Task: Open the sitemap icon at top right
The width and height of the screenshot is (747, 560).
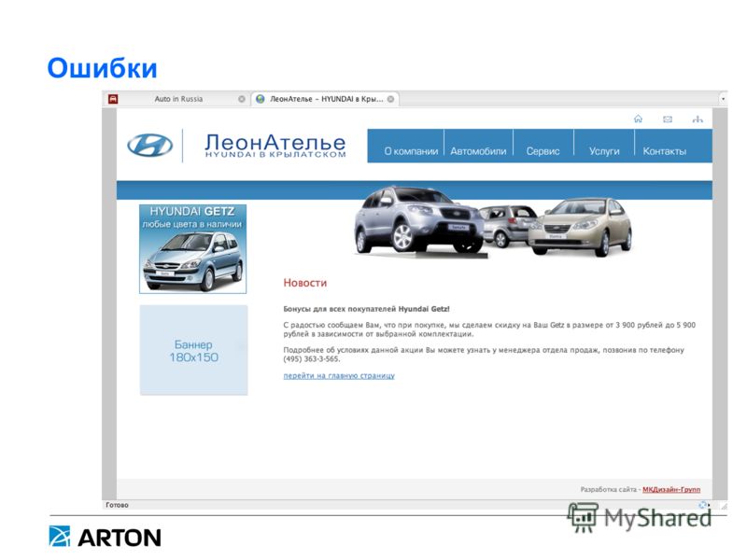Action: pyautogui.click(x=698, y=119)
